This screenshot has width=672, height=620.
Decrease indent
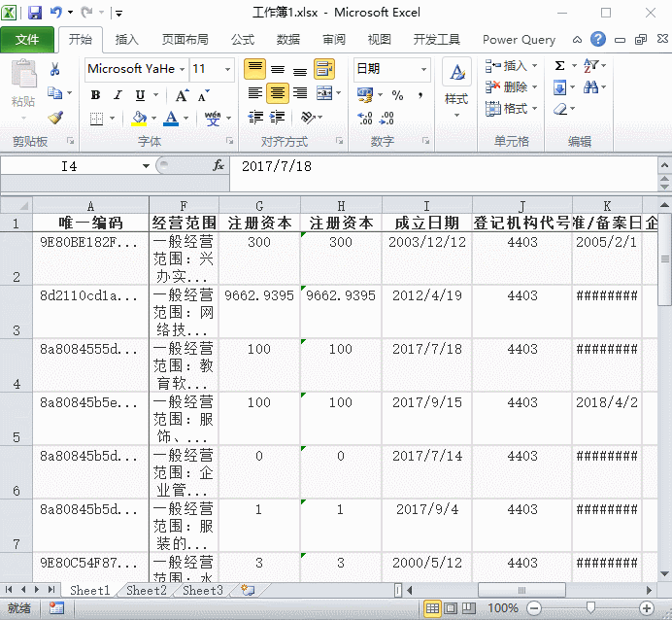pos(255,117)
